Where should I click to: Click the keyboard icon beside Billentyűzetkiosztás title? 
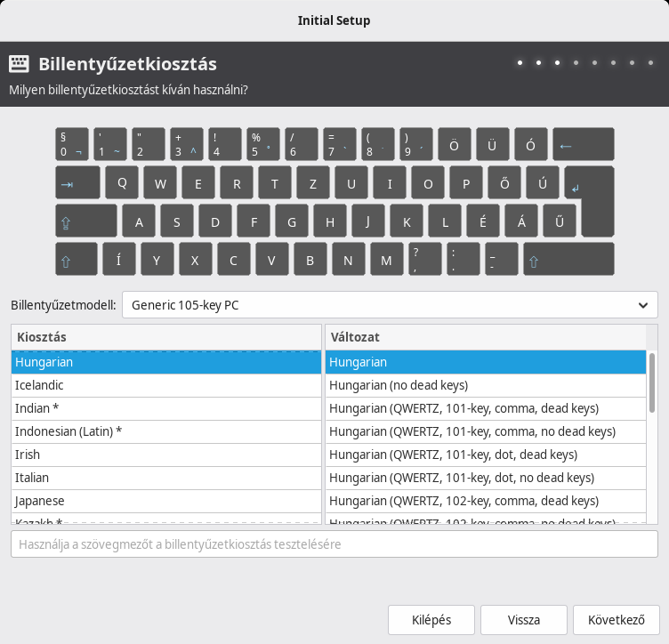coord(20,64)
